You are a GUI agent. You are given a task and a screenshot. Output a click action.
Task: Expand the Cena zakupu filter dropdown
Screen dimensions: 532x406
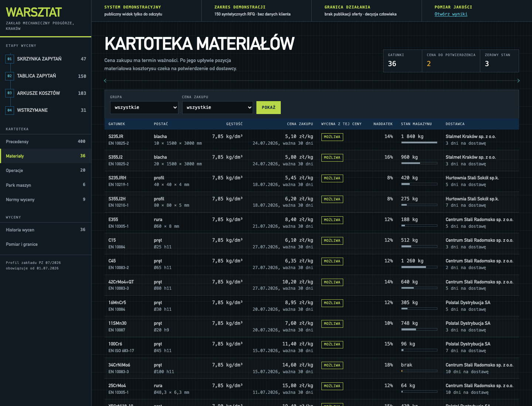218,107
